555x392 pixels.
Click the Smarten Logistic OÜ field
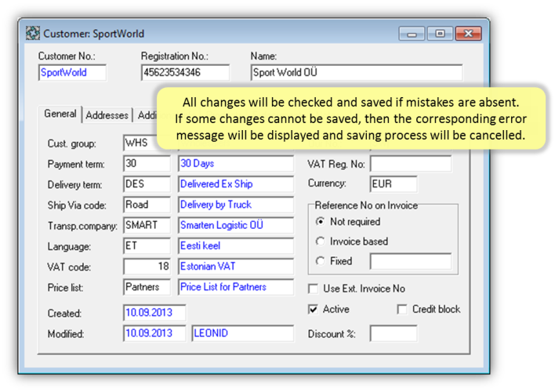236,225
